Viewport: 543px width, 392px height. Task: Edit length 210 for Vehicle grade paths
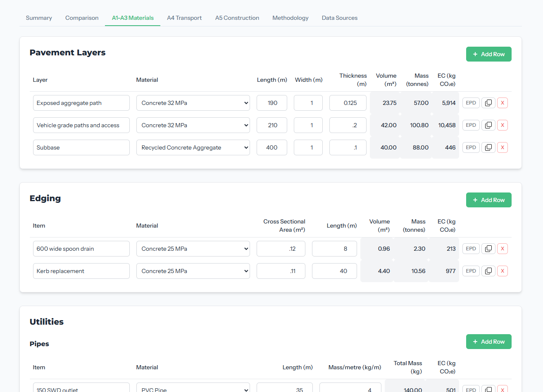pos(272,125)
